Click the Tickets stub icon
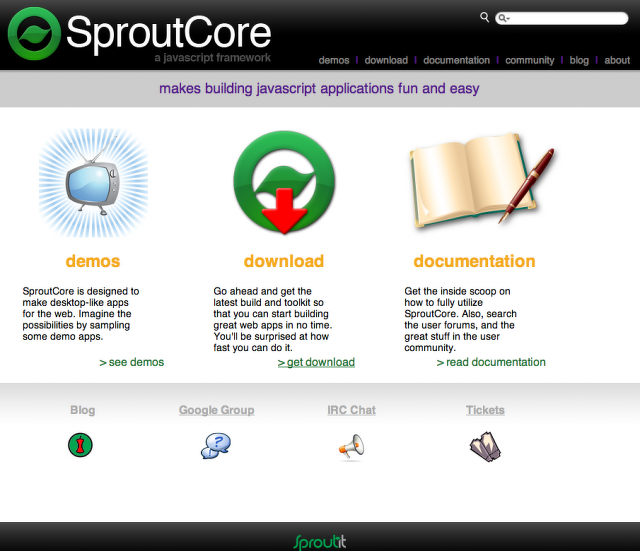The width and height of the screenshot is (640, 551). (485, 446)
